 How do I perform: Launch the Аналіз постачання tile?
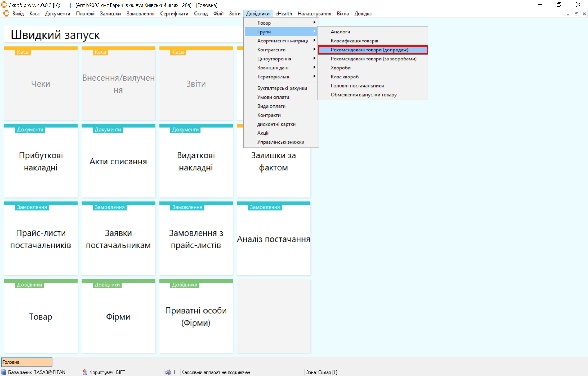coord(273,239)
